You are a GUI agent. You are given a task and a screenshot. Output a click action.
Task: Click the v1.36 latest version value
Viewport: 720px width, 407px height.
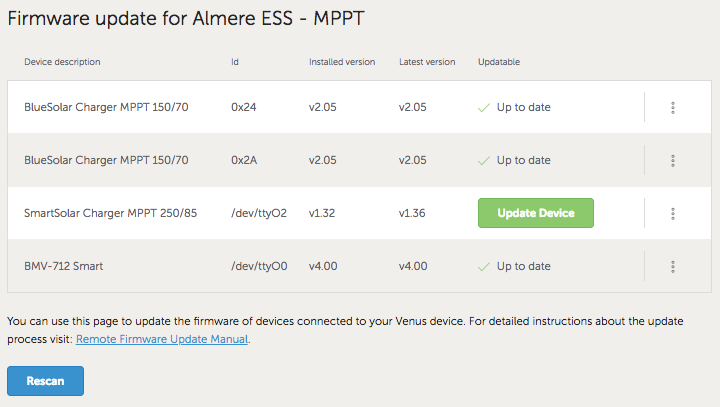click(413, 213)
